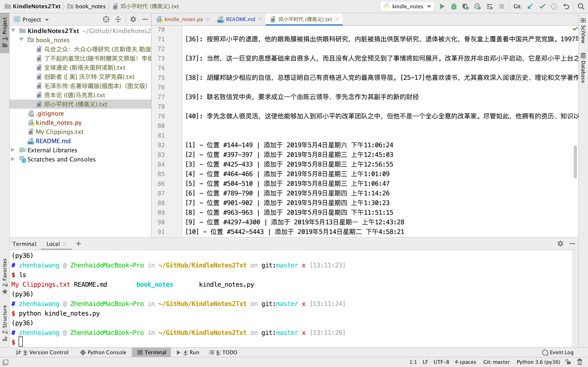588x367 pixels.
Task: Run kindle_notes with the green Run button
Action: pyautogui.click(x=442, y=7)
